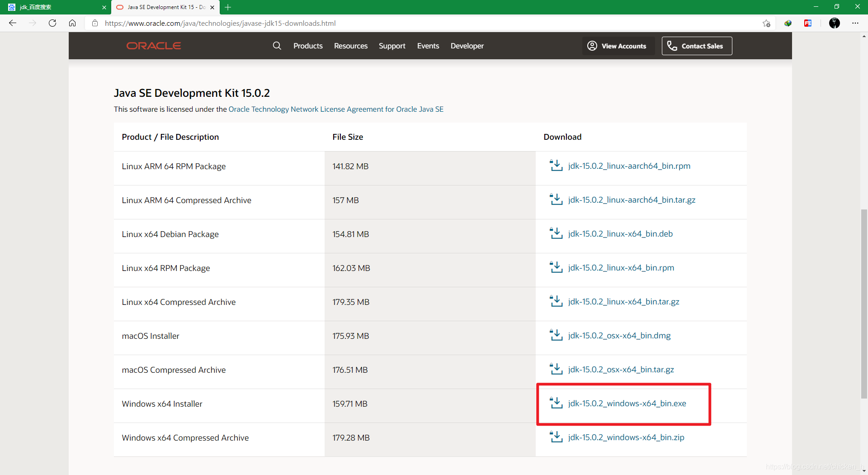Click the Linux x64 Debian Package label

click(x=170, y=234)
